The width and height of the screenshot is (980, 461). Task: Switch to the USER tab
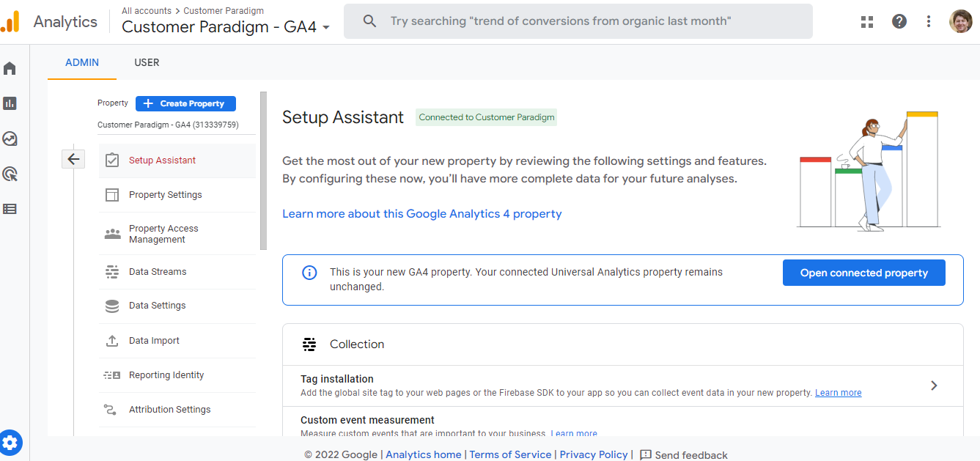pyautogui.click(x=147, y=62)
